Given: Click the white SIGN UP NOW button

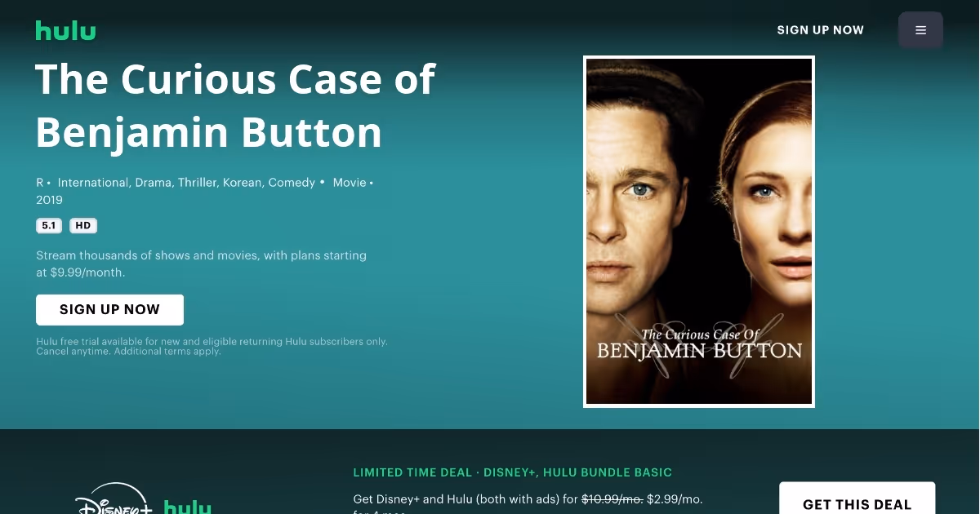Looking at the screenshot, I should tap(109, 310).
